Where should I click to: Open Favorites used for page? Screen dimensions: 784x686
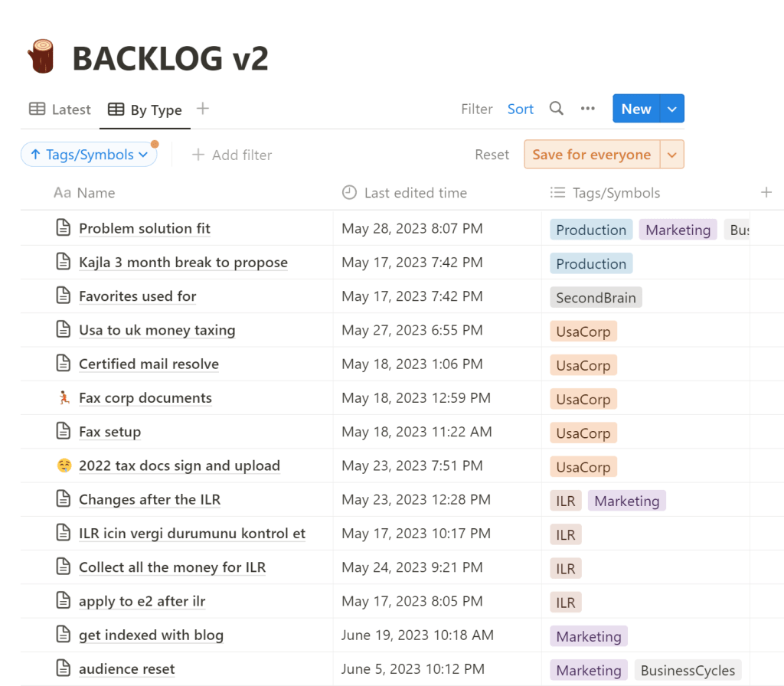(138, 296)
